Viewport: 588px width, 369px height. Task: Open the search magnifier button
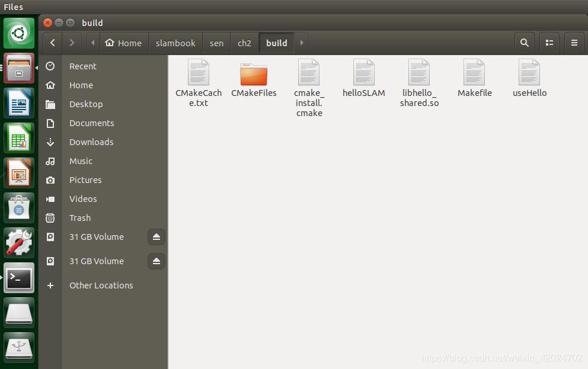(x=524, y=43)
